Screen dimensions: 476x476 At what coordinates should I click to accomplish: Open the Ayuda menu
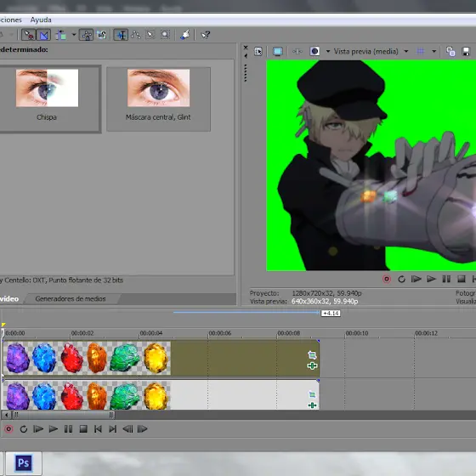tap(41, 20)
